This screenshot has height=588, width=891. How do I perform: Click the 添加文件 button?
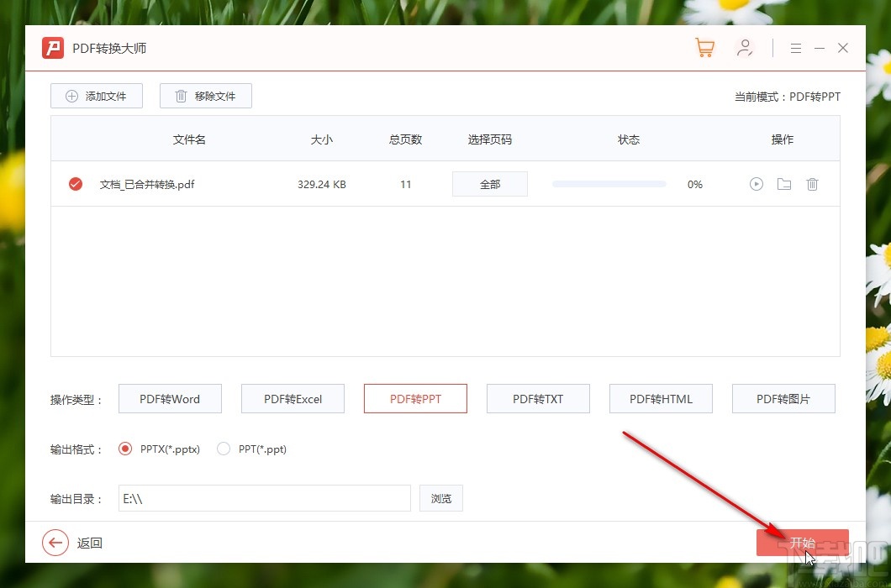(x=97, y=96)
